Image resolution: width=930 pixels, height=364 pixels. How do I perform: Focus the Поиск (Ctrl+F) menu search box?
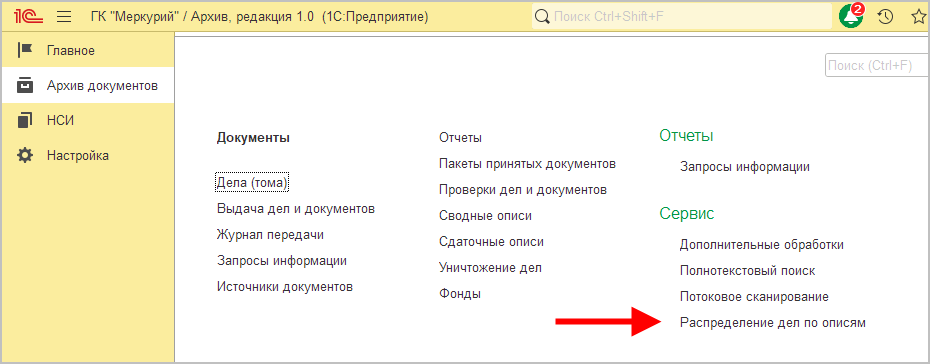tap(877, 66)
